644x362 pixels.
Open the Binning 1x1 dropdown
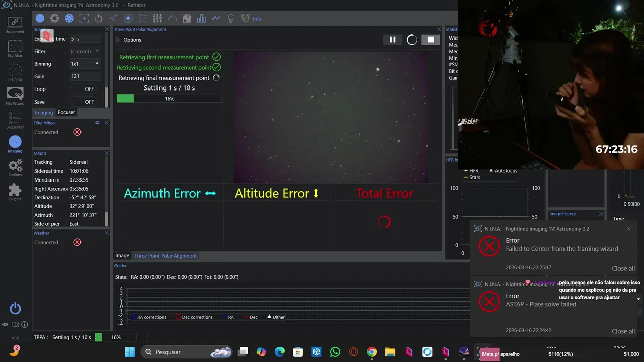pyautogui.click(x=85, y=64)
